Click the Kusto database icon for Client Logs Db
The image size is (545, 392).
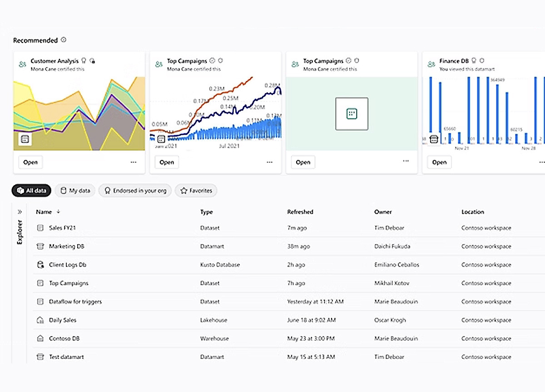[x=40, y=265]
